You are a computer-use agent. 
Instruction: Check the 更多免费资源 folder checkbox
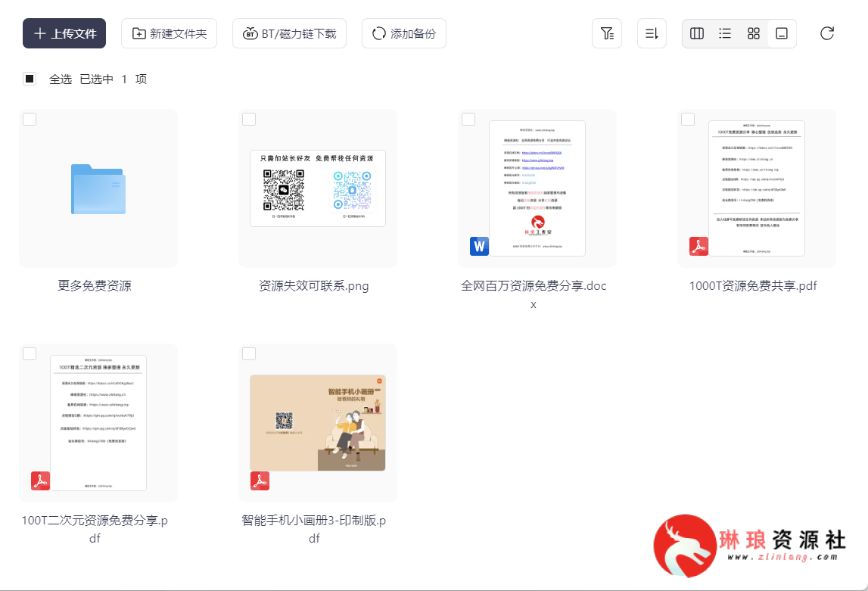point(30,119)
